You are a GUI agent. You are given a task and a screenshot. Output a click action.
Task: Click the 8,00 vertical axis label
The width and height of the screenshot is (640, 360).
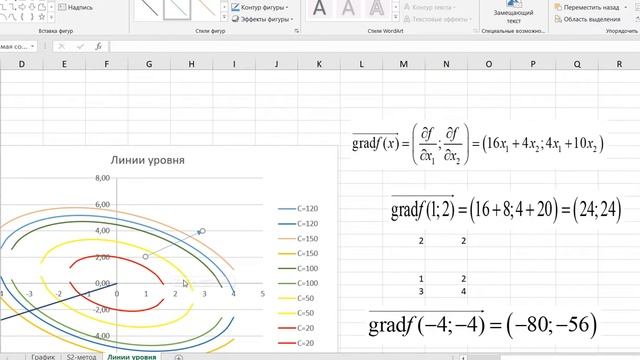102,178
